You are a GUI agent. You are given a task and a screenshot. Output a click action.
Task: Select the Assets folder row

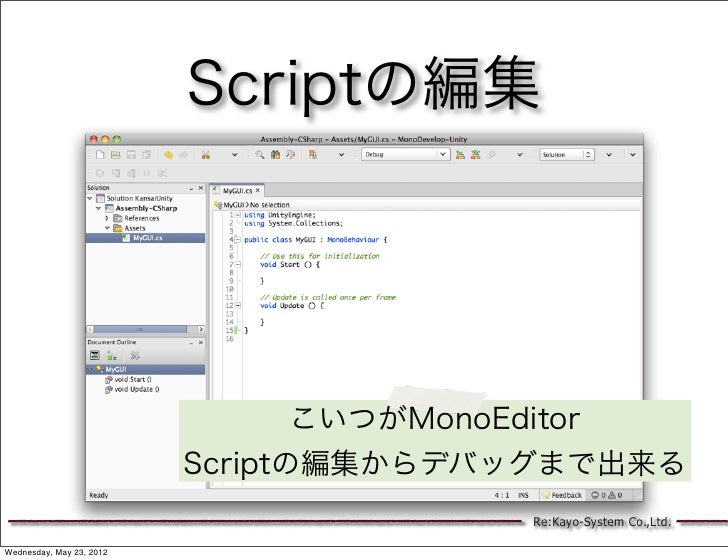[145, 228]
